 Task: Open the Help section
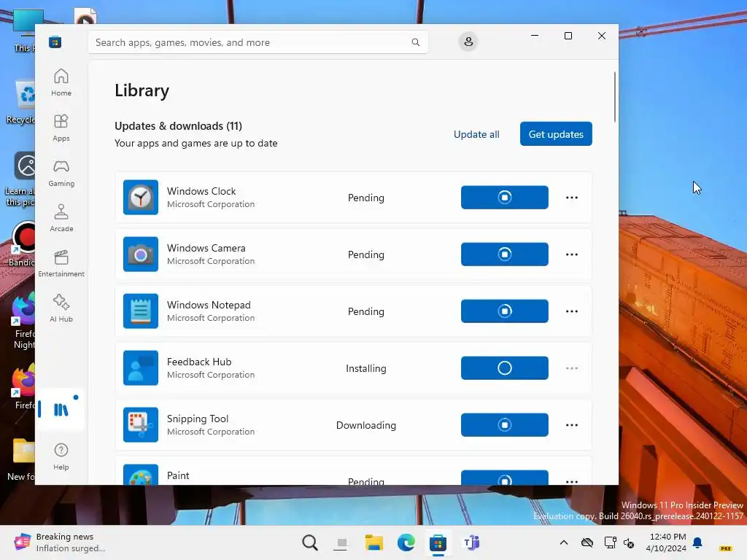tap(61, 456)
